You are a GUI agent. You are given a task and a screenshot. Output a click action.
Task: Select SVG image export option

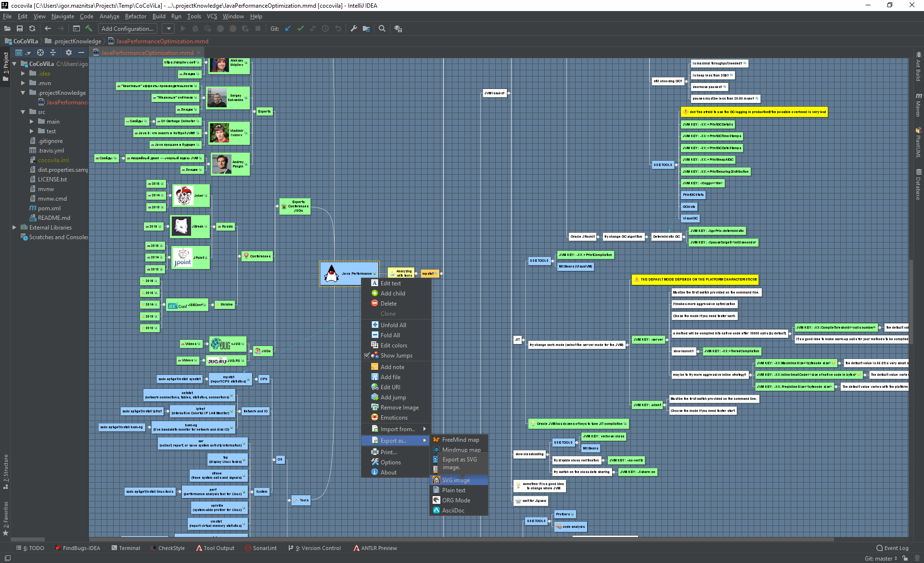(x=459, y=480)
